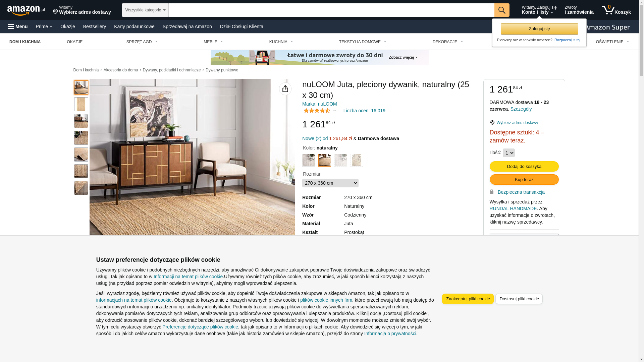
Task: Accept cookies with Zaakceptuj pliki cookie
Action: point(468,299)
